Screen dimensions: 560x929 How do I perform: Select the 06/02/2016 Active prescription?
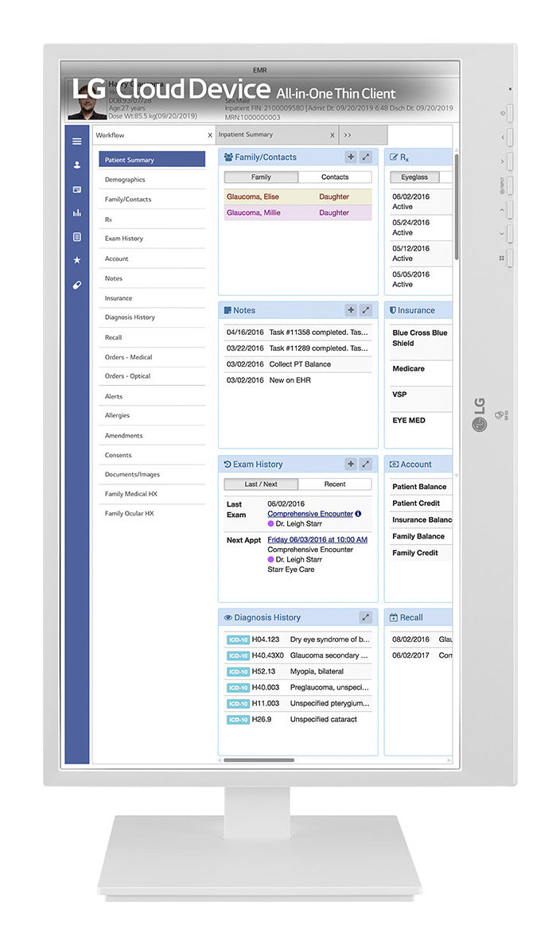coord(421,201)
